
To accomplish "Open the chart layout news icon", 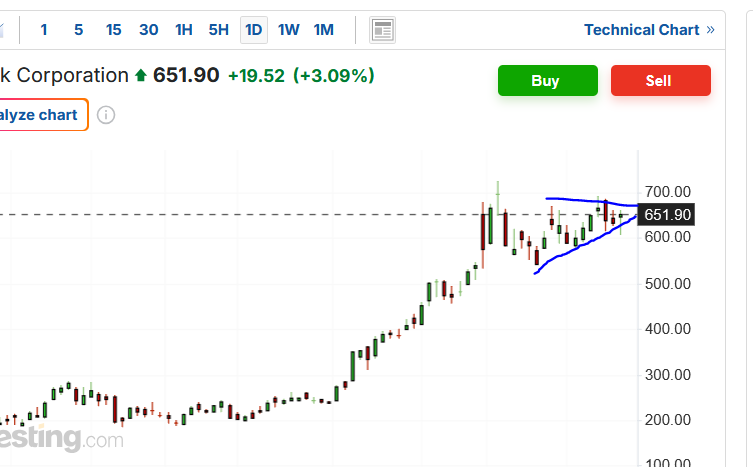I will click(382, 30).
